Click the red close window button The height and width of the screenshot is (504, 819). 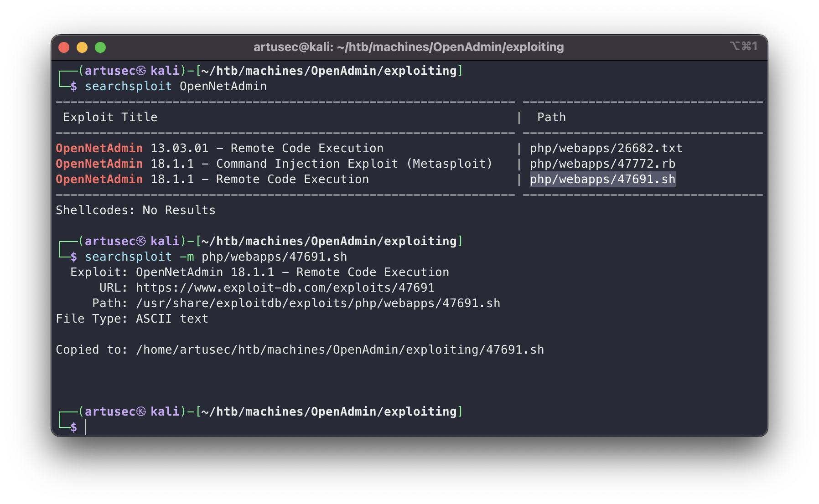point(64,47)
